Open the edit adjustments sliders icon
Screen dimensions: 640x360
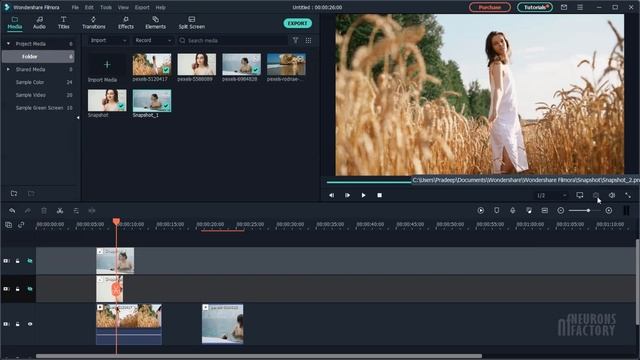(x=76, y=211)
